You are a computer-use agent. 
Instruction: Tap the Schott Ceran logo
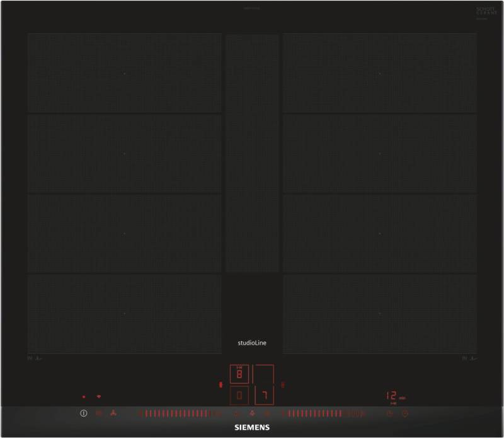click(x=486, y=11)
